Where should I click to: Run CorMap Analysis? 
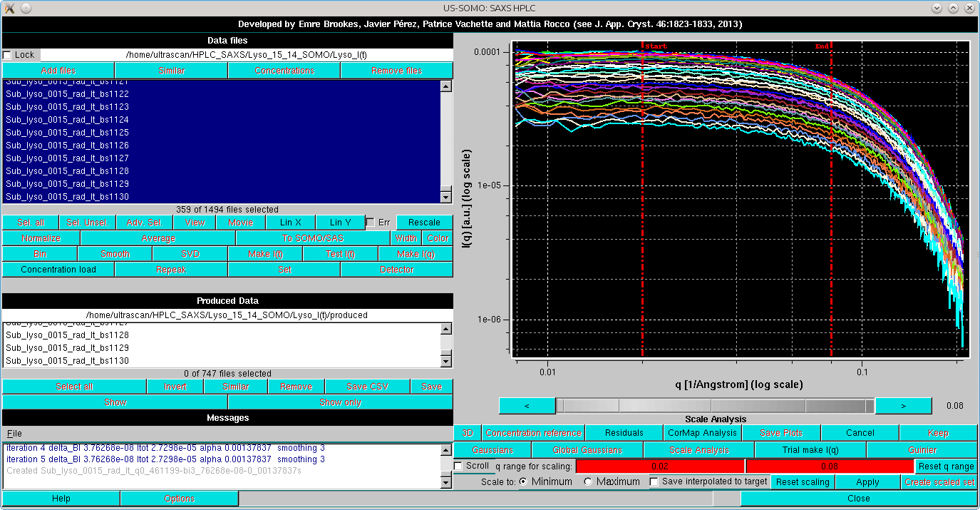[x=702, y=432]
